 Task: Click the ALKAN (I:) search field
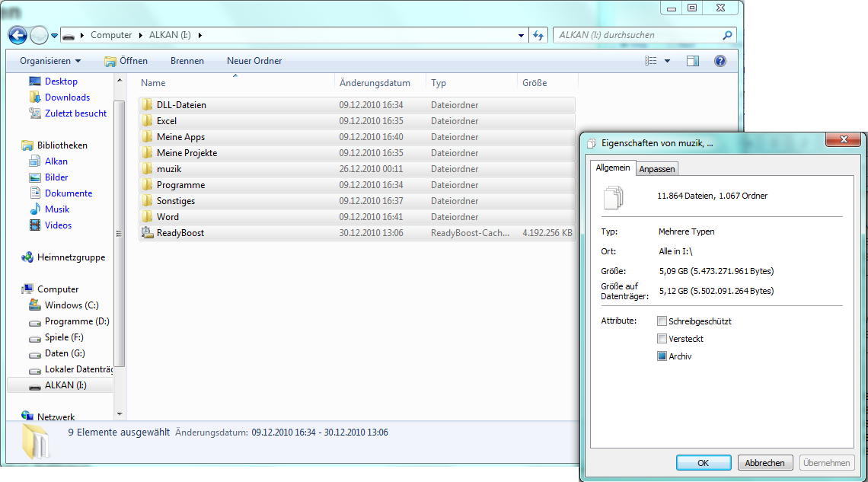click(x=638, y=35)
